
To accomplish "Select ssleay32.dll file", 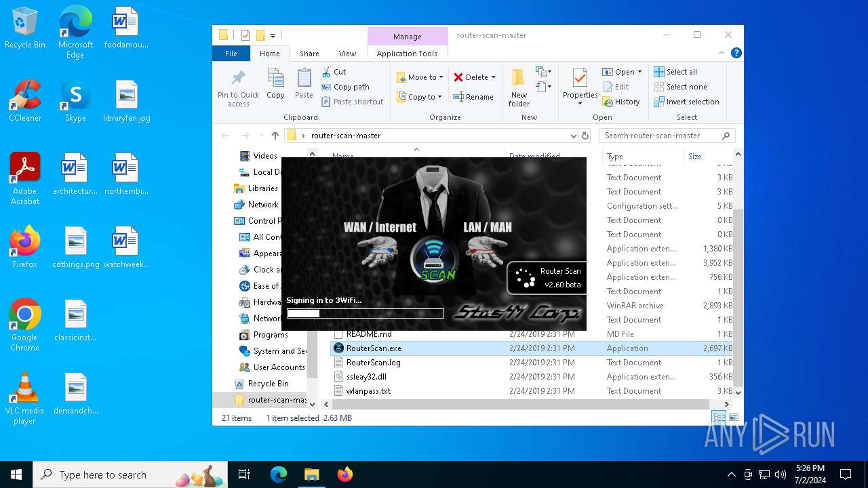I will tap(533, 377).
